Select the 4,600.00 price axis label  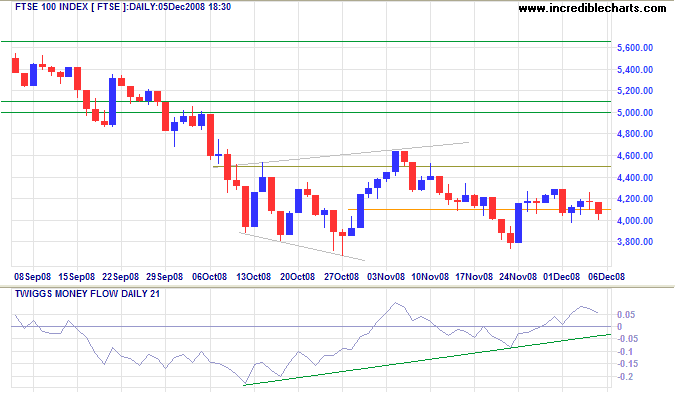(635, 156)
